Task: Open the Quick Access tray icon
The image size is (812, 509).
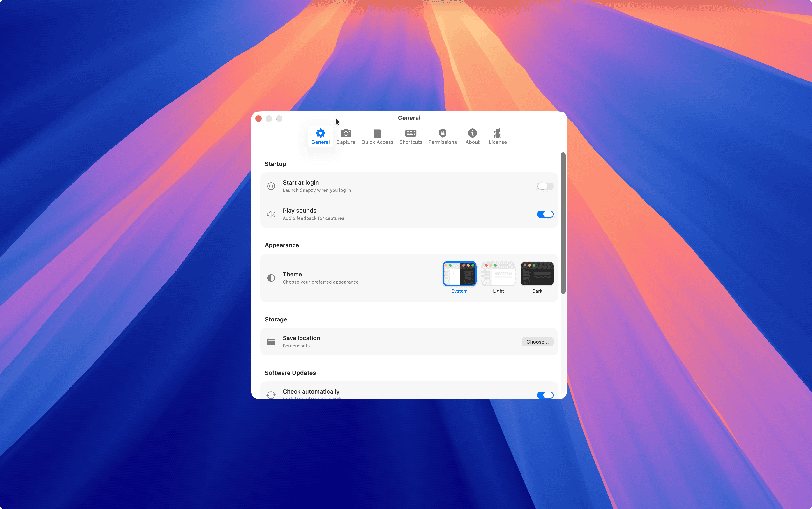Action: (x=377, y=133)
